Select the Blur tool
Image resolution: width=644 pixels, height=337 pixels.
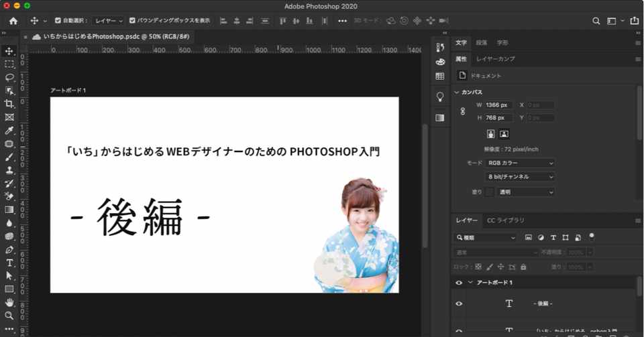tap(9, 223)
